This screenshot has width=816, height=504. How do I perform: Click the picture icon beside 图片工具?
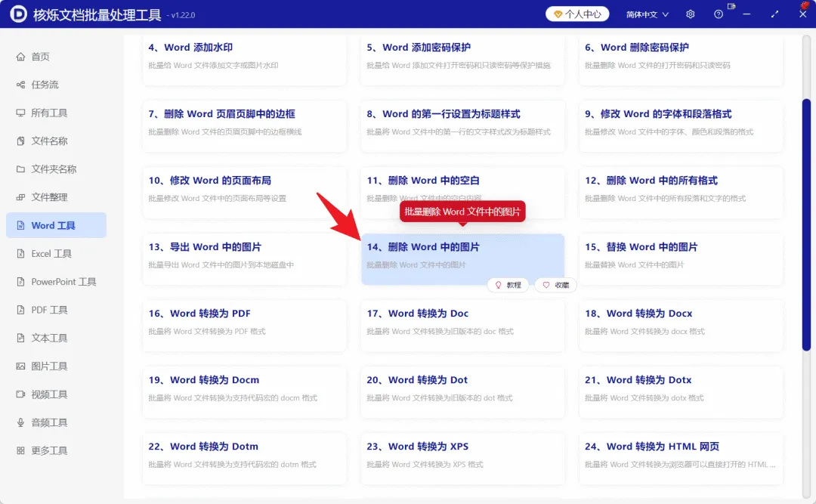[20, 366]
